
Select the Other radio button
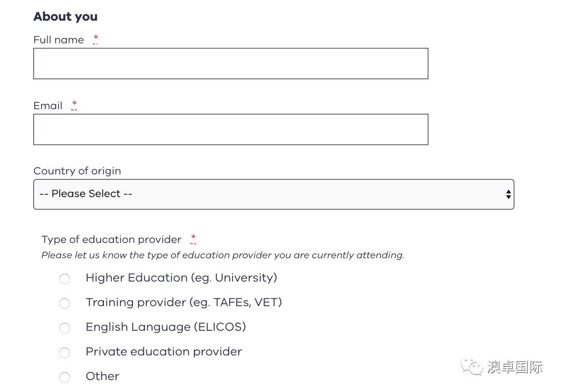click(x=65, y=377)
